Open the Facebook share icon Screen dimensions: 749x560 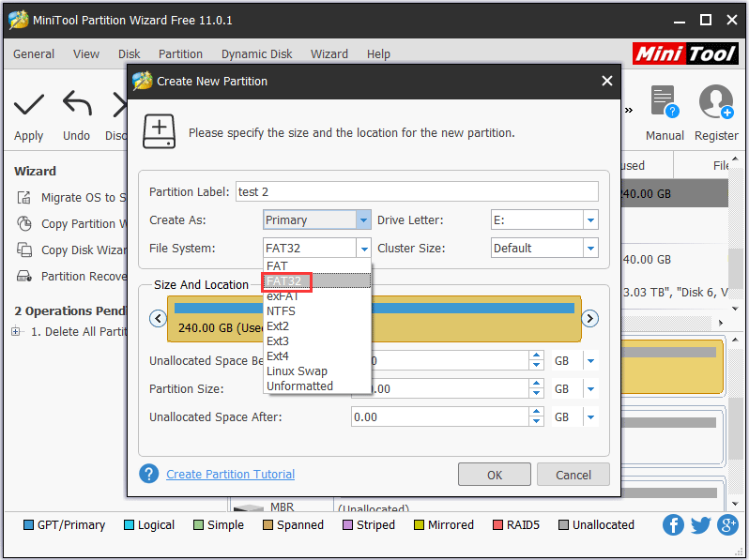pos(673,524)
